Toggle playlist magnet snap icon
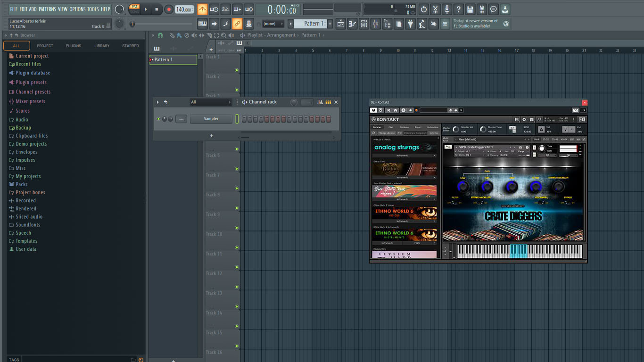The image size is (644, 362). (x=160, y=35)
